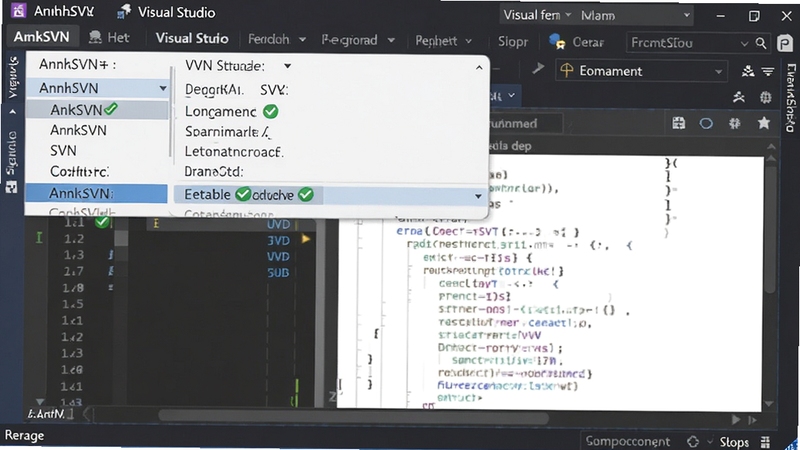Select the highlighted AnnkSVN: entry
The image size is (800, 450).
click(x=96, y=193)
